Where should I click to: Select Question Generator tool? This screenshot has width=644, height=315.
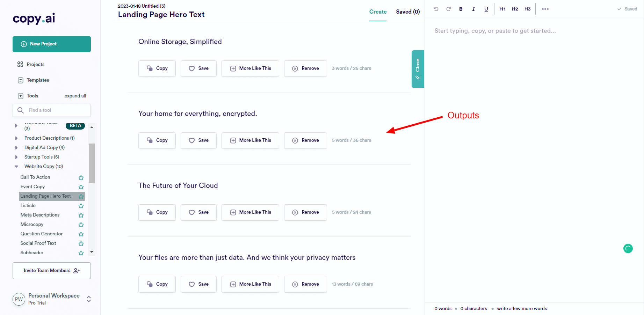42,234
